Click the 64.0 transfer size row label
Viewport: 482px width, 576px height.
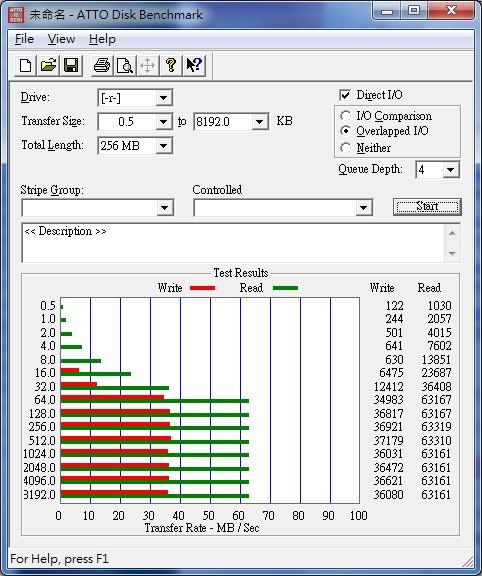click(x=45, y=400)
